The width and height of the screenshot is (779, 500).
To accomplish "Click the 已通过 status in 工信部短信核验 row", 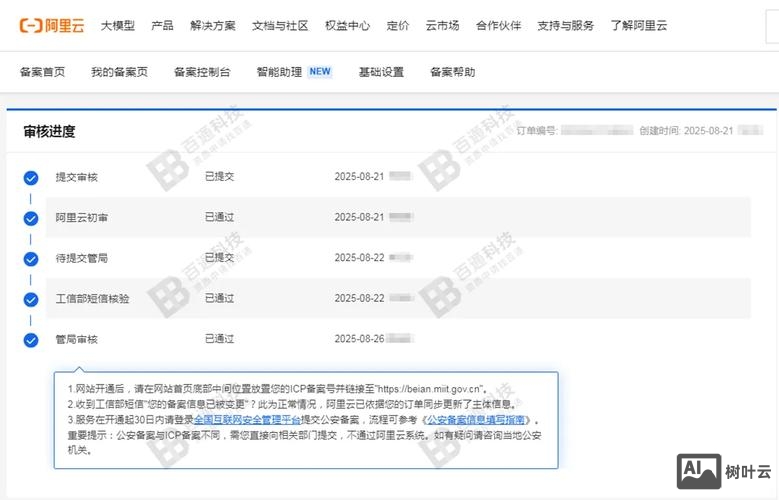I will pyautogui.click(x=220, y=298).
